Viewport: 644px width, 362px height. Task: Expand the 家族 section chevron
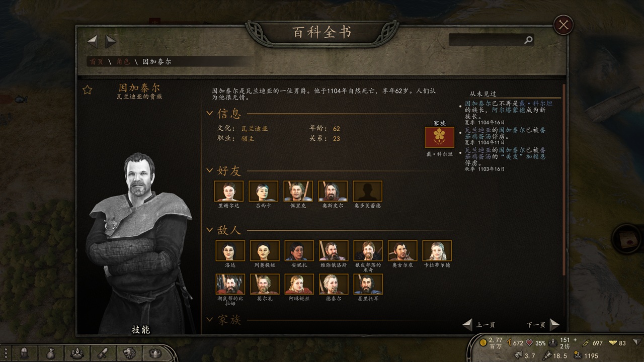[210, 320]
